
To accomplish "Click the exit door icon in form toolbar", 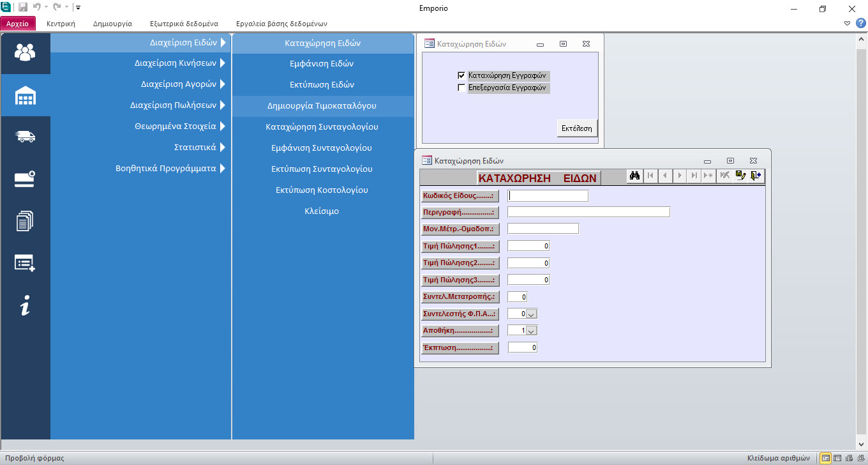I will coord(756,176).
